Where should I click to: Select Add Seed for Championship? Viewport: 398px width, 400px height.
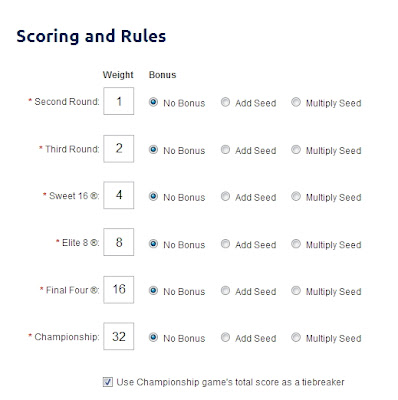[x=225, y=337]
